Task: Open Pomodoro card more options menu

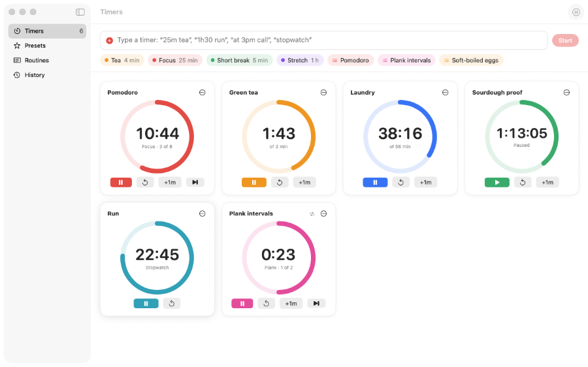Action: pyautogui.click(x=202, y=93)
